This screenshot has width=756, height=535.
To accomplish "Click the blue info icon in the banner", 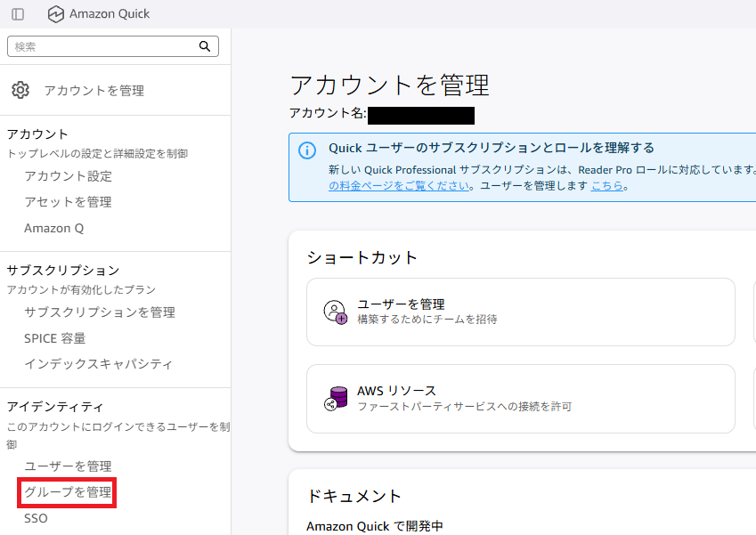I will point(307,150).
